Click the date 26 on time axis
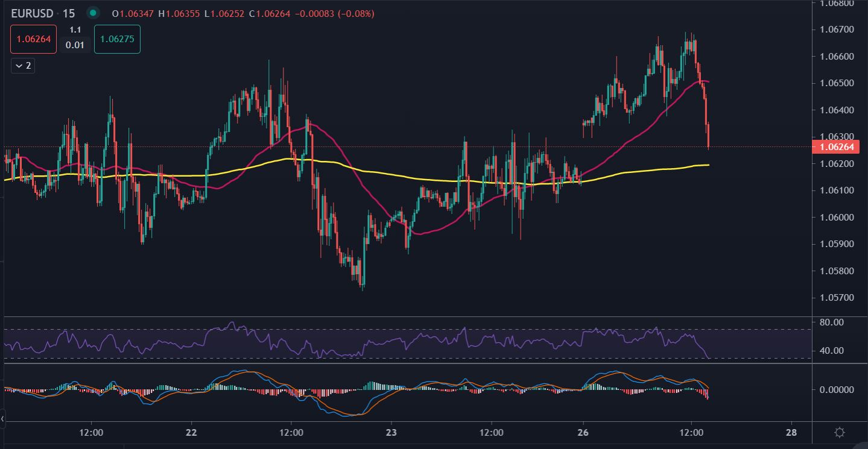The width and height of the screenshot is (868, 449). tap(583, 433)
